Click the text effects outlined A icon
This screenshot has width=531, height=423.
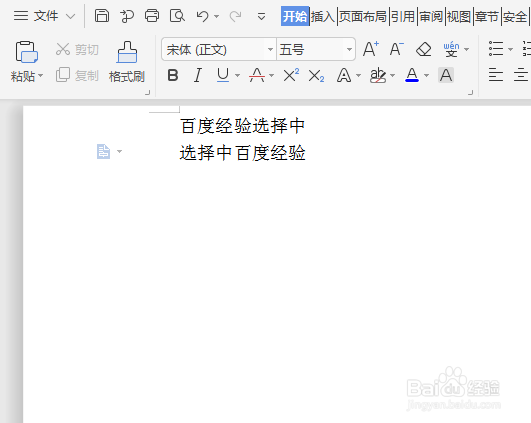click(x=344, y=75)
